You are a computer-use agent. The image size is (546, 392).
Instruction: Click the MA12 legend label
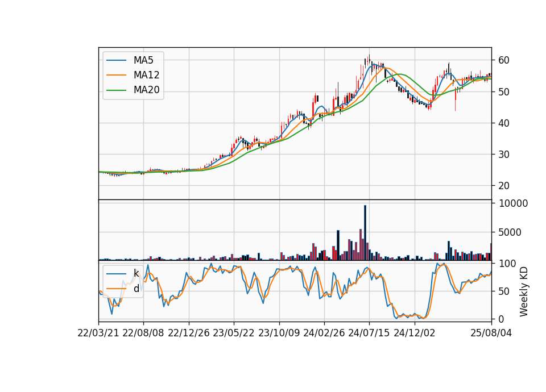(146, 75)
